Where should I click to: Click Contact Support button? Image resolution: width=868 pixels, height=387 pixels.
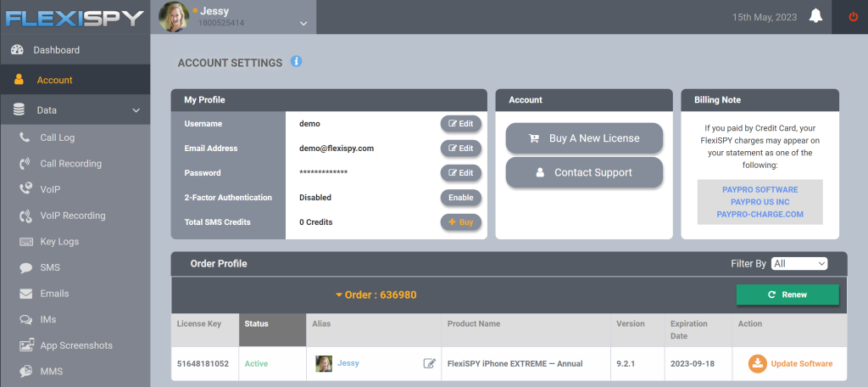tap(584, 172)
